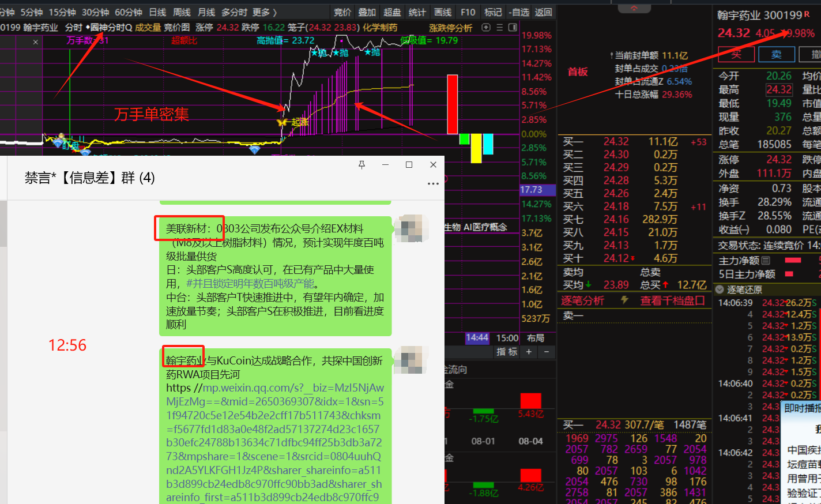This screenshot has width=821, height=504.
Task: Open the mp.weixin.qq.com link in chat
Action: (x=275, y=443)
